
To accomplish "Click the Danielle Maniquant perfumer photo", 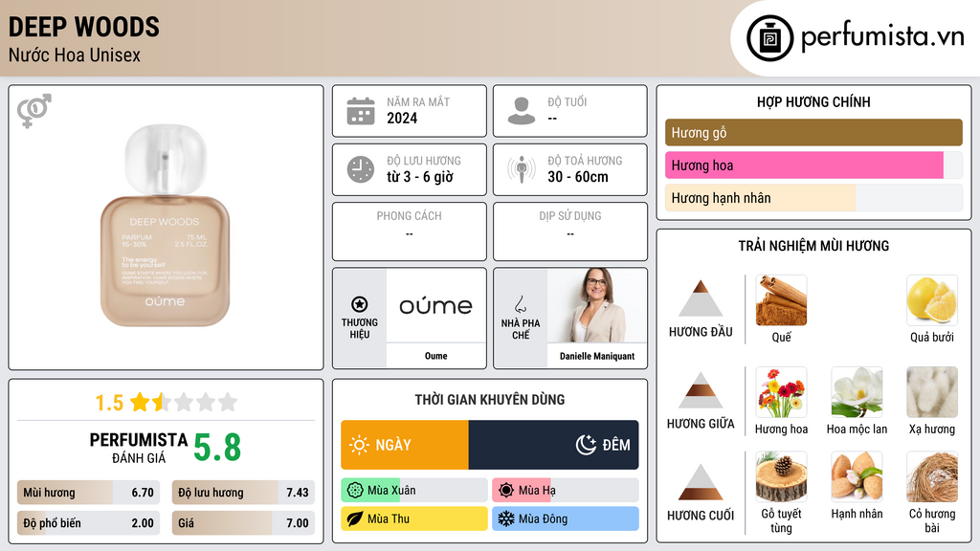I will coord(597,305).
